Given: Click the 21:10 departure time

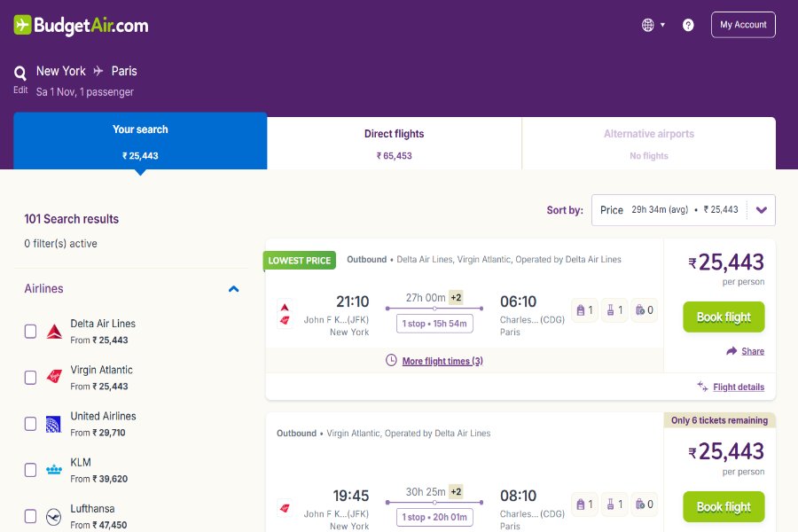Looking at the screenshot, I should (352, 301).
